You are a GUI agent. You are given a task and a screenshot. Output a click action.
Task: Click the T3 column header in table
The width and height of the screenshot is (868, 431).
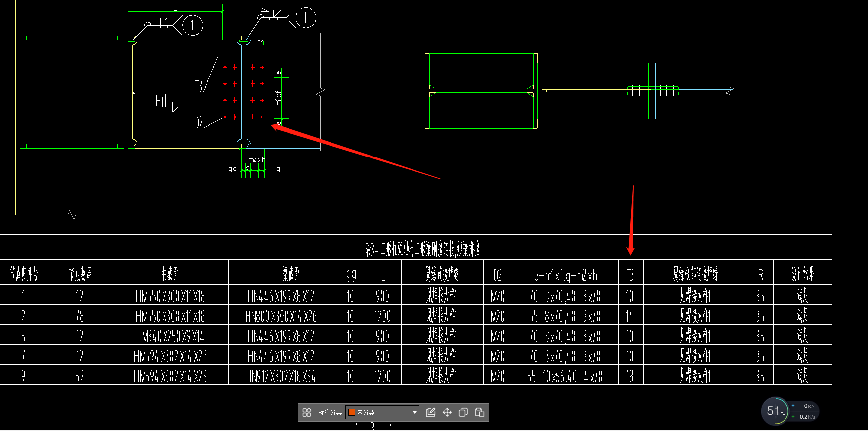point(630,275)
